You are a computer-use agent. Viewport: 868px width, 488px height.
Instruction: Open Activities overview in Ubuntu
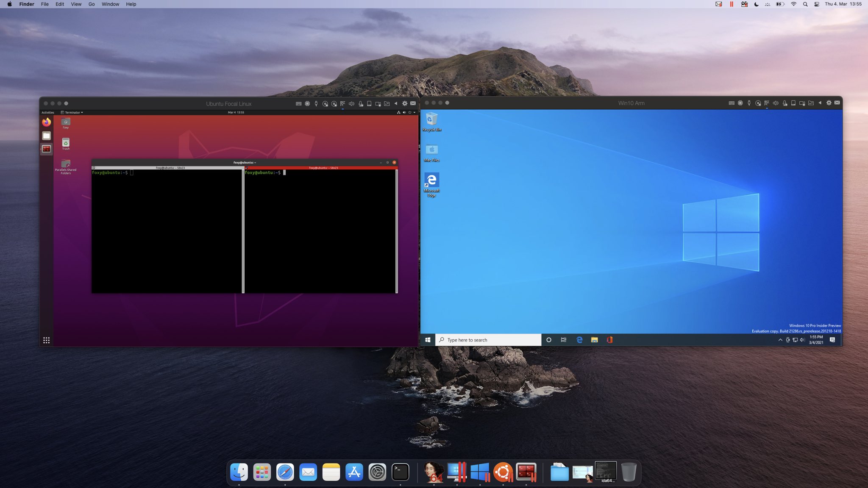pos(47,112)
